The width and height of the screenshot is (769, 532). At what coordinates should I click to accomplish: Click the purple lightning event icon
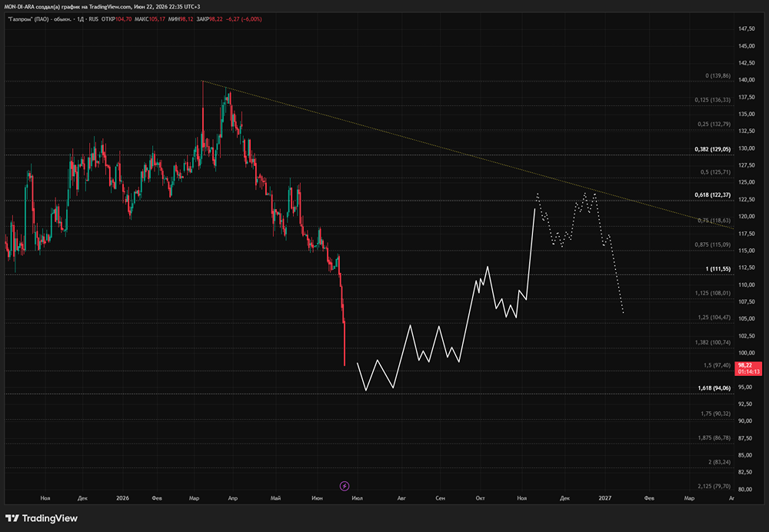coord(345,486)
